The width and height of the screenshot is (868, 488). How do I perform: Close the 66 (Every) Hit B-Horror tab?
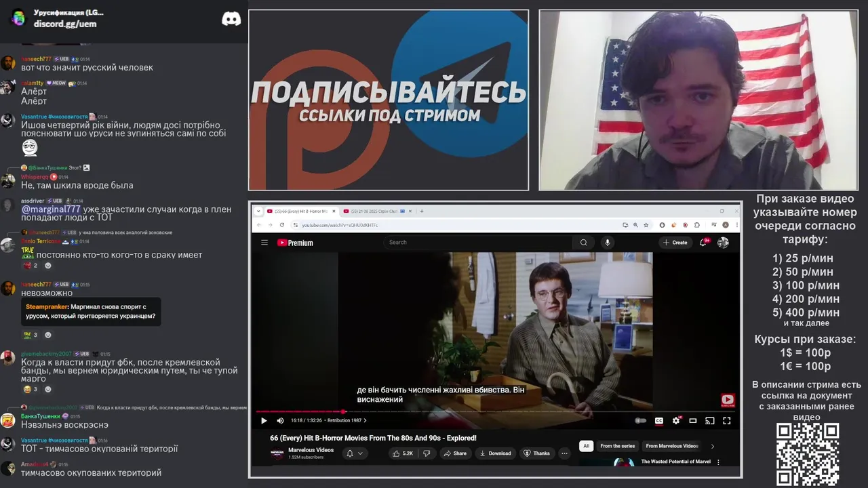(333, 211)
